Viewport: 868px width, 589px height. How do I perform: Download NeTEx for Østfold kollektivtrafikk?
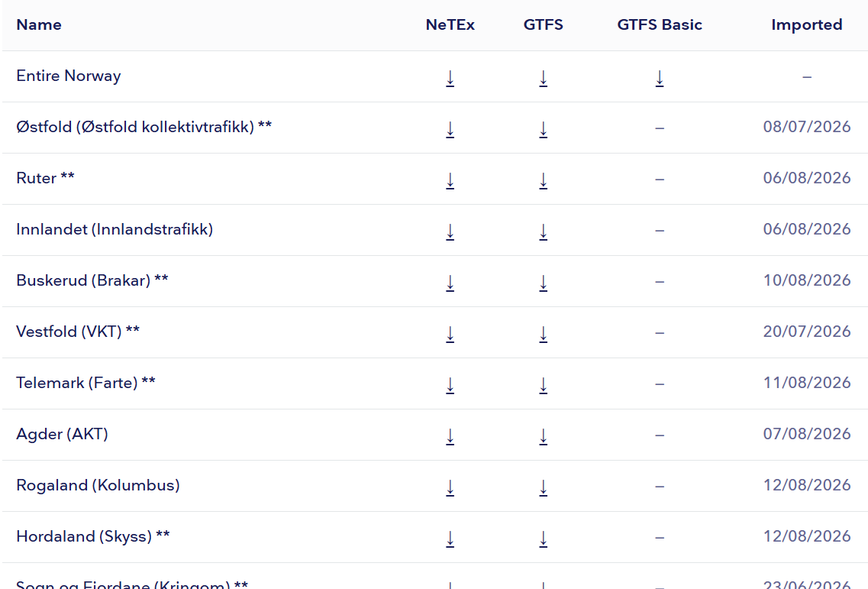pyautogui.click(x=450, y=130)
